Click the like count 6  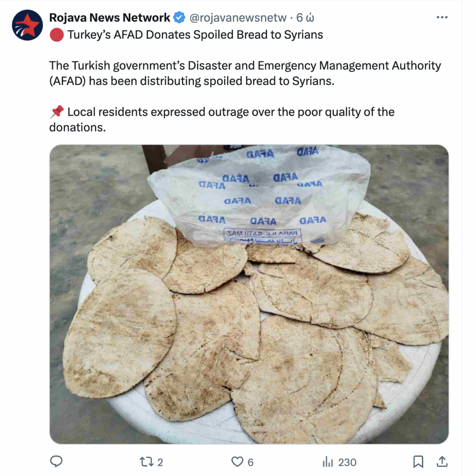pyautogui.click(x=251, y=463)
